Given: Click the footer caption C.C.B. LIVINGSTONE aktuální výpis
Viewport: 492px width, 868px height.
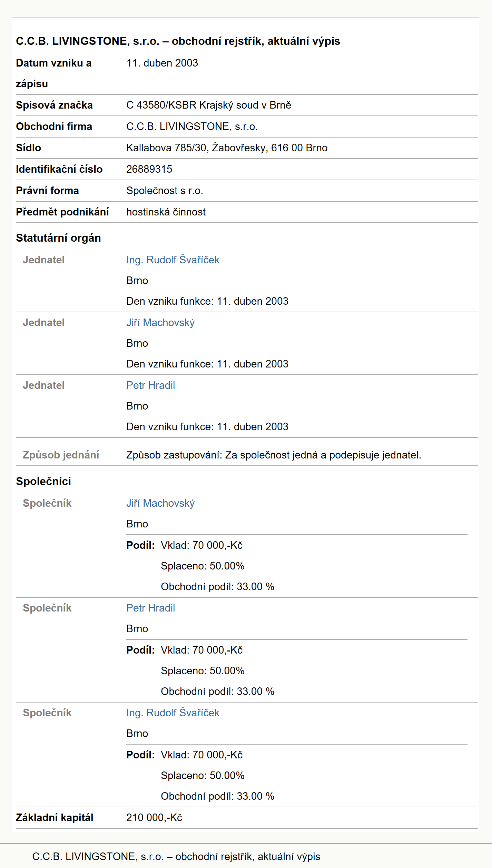Looking at the screenshot, I should [x=176, y=856].
